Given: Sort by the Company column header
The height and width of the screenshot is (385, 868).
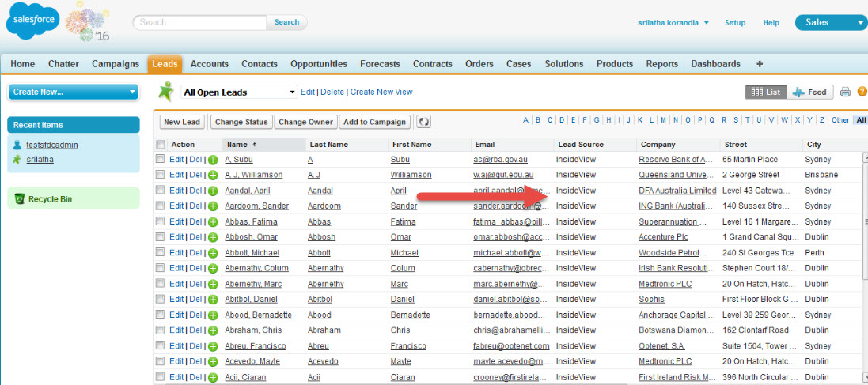Looking at the screenshot, I should (678, 145).
